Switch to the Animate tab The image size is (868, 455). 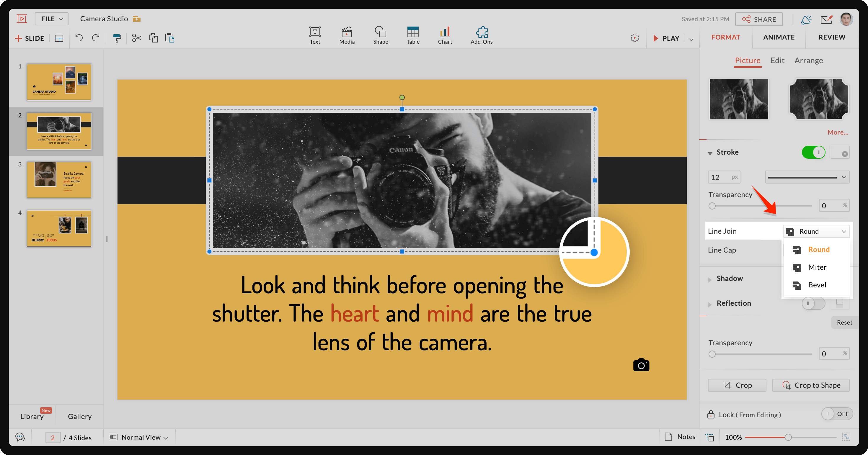(779, 37)
